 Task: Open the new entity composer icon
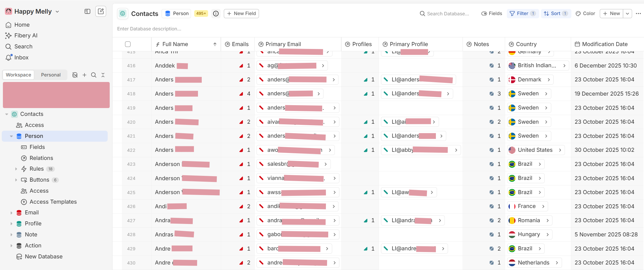click(x=101, y=11)
